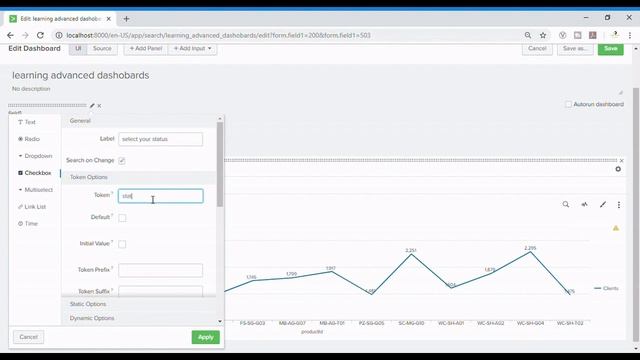This screenshot has width=640, height=360.
Task: Cancel the input settings popup
Action: (29, 337)
